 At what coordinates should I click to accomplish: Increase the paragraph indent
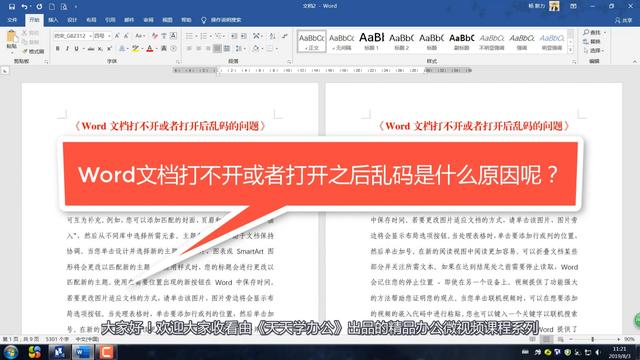(x=244, y=36)
